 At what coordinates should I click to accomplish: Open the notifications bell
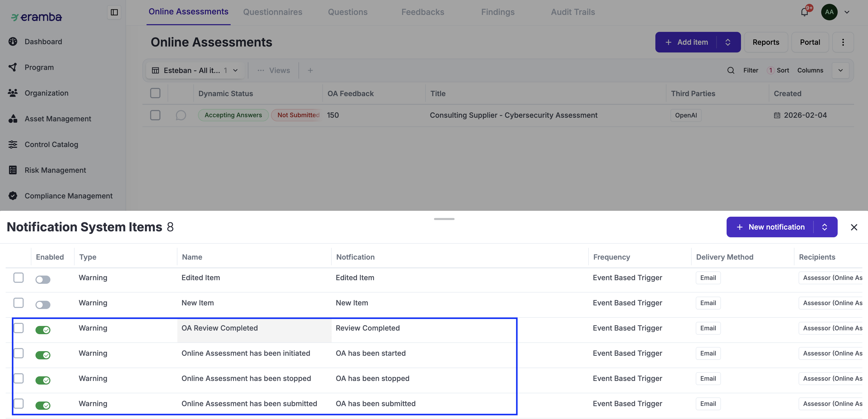(804, 12)
